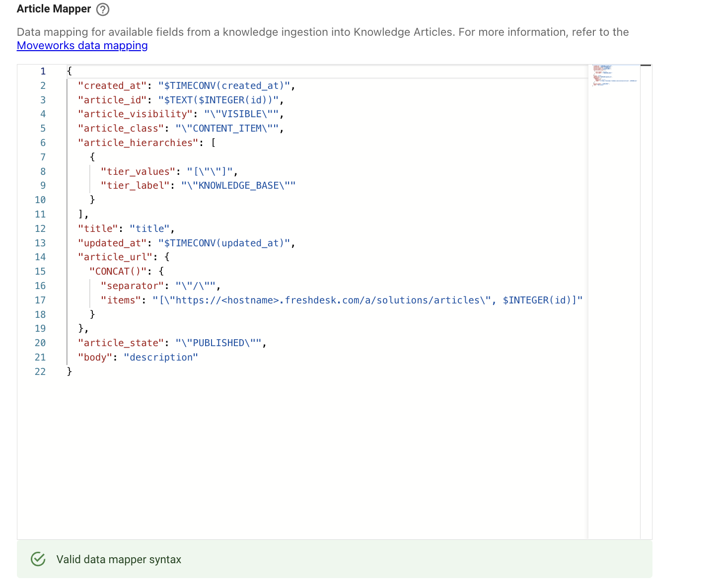The image size is (721, 588).
Task: Click the "\"VISIBLE\"" value text
Action: click(x=241, y=114)
